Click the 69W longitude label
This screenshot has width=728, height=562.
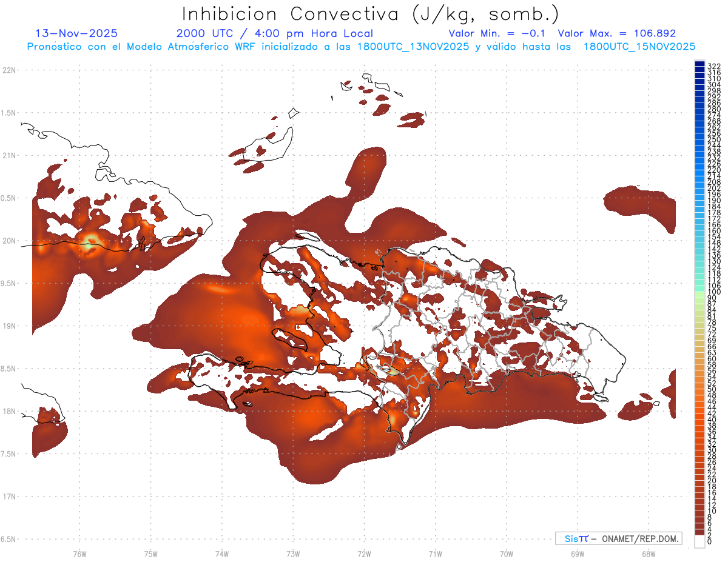578,554
